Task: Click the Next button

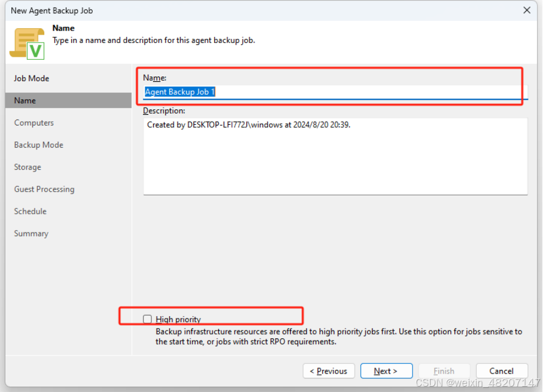Action: click(x=386, y=371)
